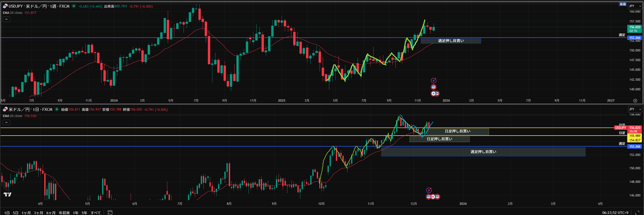Viewport: 644px width, 215px height.
Task: Open the JPY currency dropdown on lower chart
Action: point(635,109)
